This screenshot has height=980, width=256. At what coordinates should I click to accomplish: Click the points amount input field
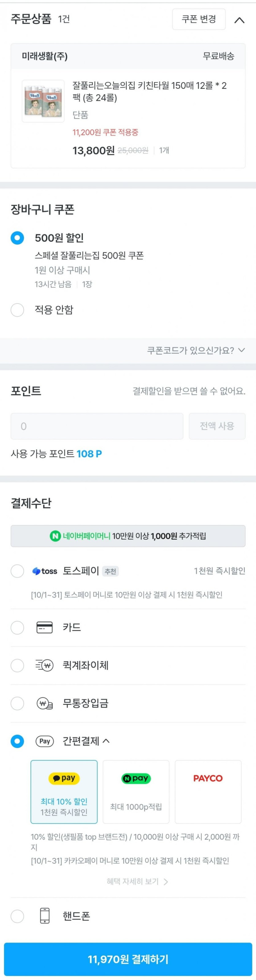pyautogui.click(x=97, y=426)
